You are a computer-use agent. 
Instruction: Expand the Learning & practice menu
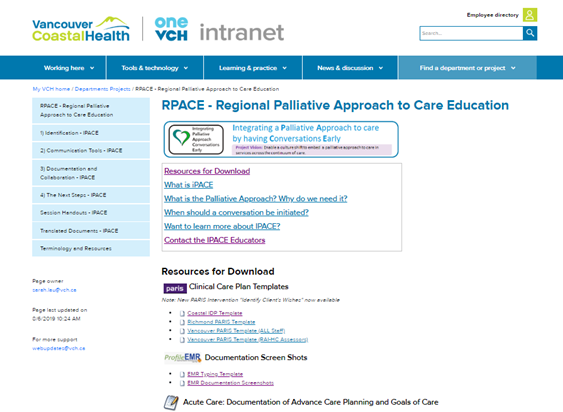point(253,68)
